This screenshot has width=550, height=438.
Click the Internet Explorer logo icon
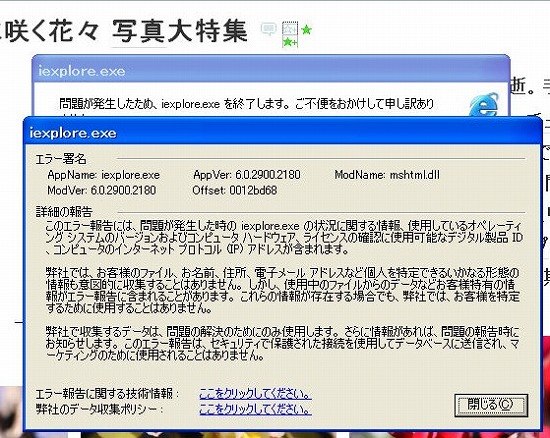pyautogui.click(x=484, y=105)
